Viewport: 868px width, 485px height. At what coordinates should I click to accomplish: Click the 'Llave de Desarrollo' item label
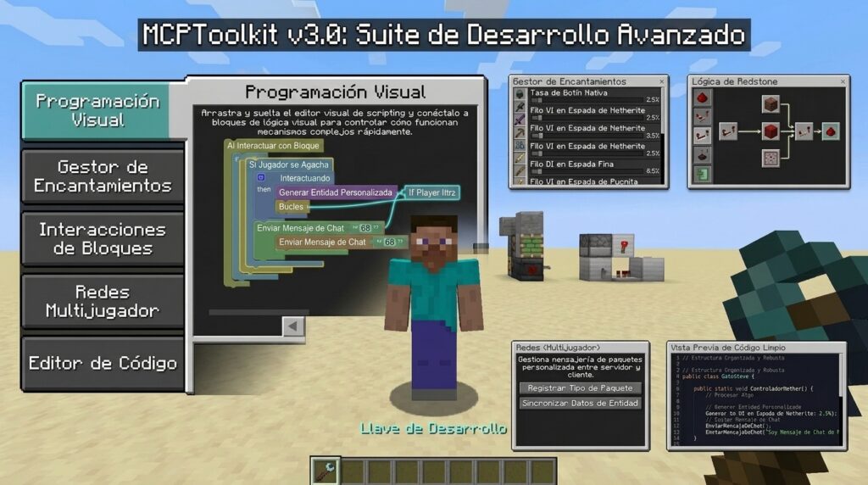[x=433, y=428]
